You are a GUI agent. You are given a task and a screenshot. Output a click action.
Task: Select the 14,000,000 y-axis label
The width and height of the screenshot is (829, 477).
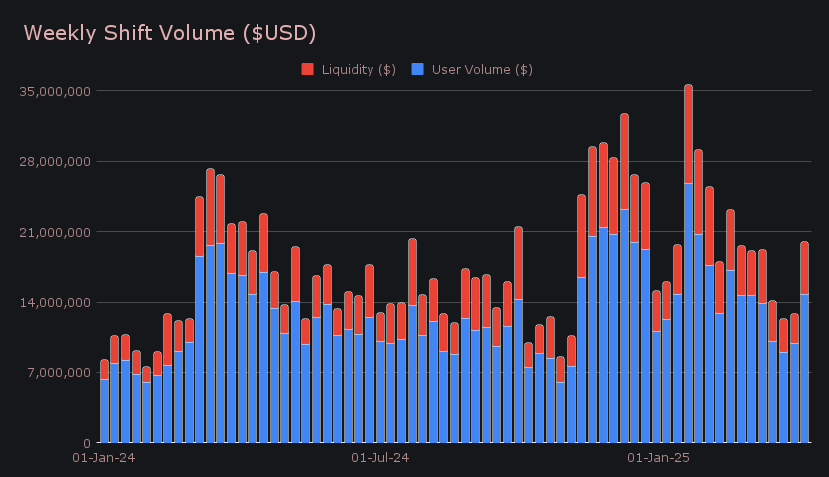(x=55, y=302)
